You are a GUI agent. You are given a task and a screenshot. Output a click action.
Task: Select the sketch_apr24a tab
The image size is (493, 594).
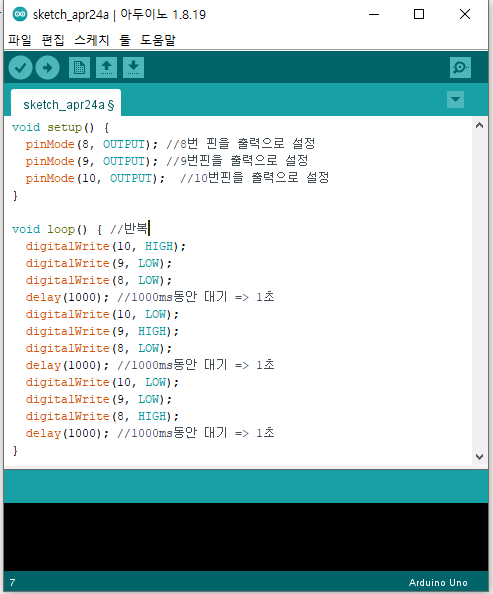[x=66, y=103]
